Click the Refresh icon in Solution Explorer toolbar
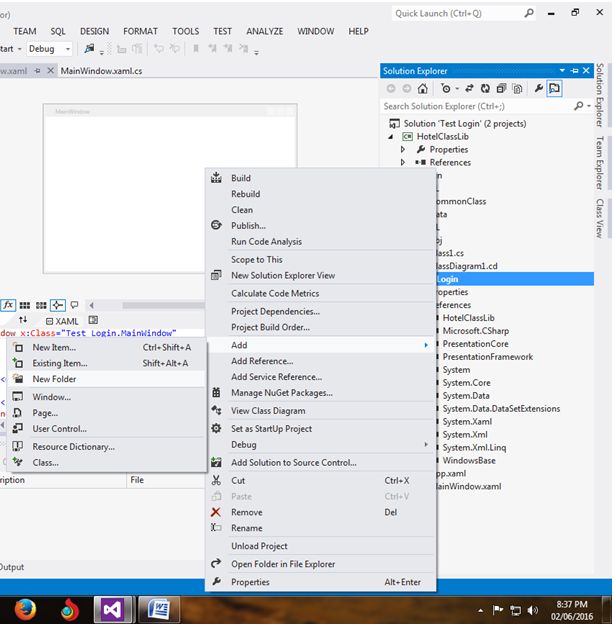The width and height of the screenshot is (614, 626). click(485, 88)
